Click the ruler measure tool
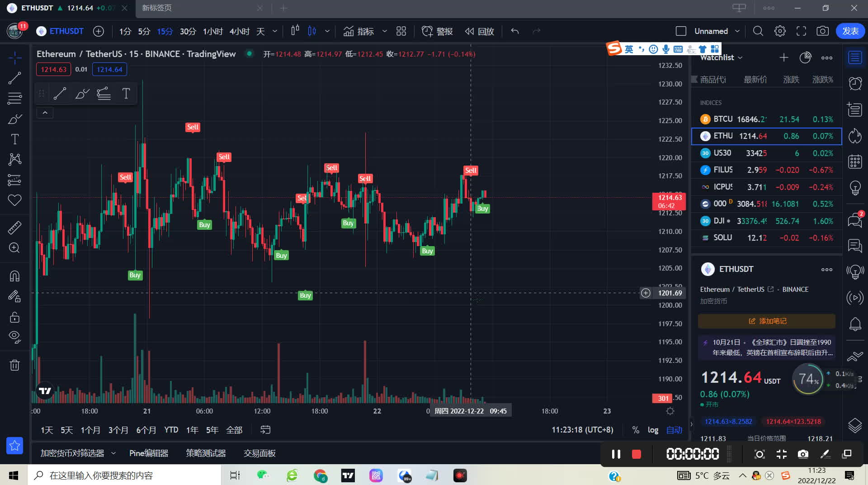Screen dimensions: 868x485 [x=14, y=227]
